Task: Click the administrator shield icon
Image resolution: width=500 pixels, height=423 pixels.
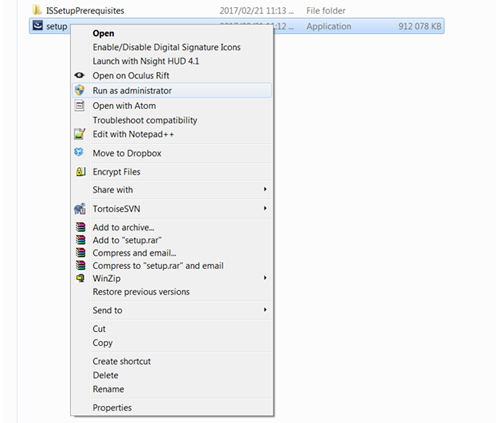Action: pos(79,90)
